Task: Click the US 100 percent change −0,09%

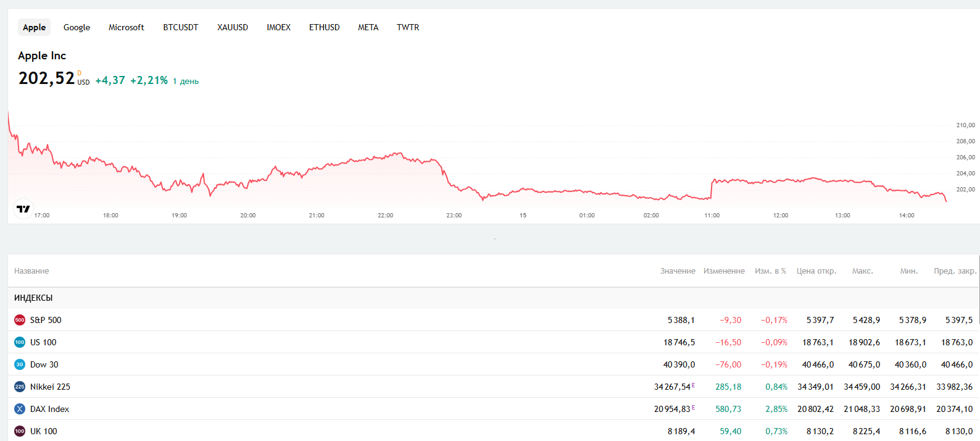Action: coord(774,342)
